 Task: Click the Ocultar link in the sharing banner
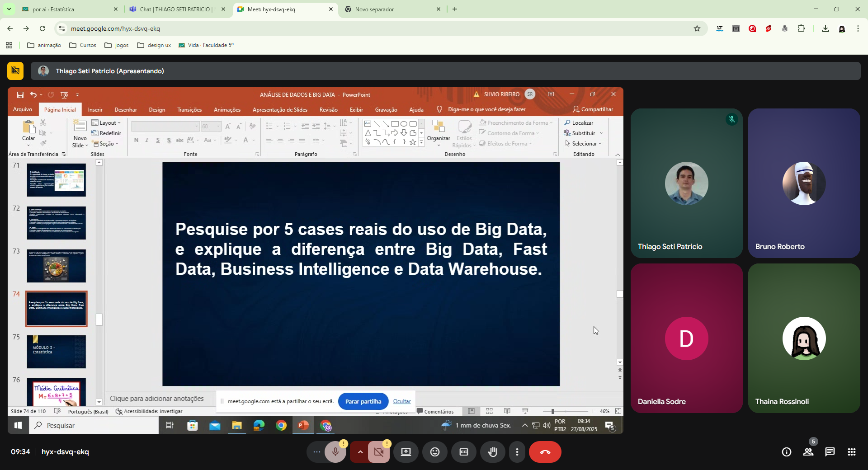[401, 401]
